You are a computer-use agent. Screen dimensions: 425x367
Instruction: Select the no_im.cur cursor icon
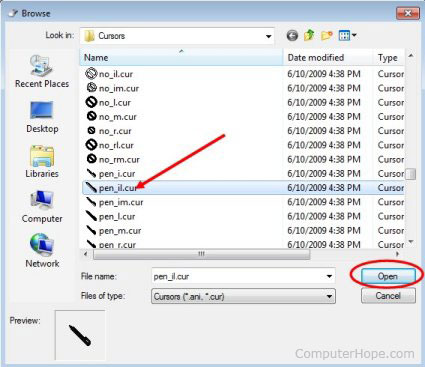pos(91,88)
